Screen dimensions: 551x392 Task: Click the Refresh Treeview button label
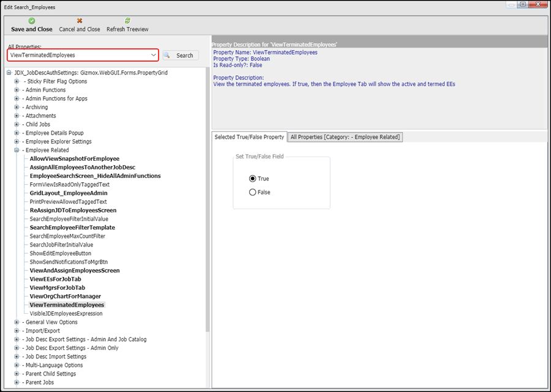[127, 29]
